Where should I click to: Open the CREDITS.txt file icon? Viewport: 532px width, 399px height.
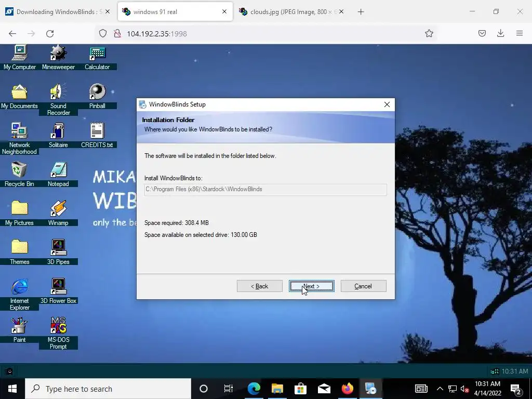(97, 135)
